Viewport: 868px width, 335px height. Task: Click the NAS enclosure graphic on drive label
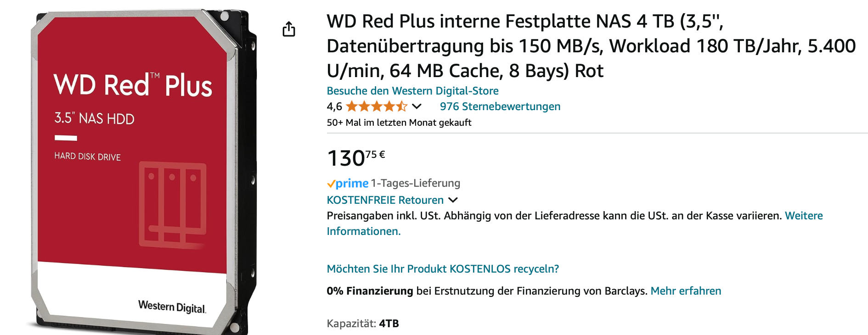point(173,205)
